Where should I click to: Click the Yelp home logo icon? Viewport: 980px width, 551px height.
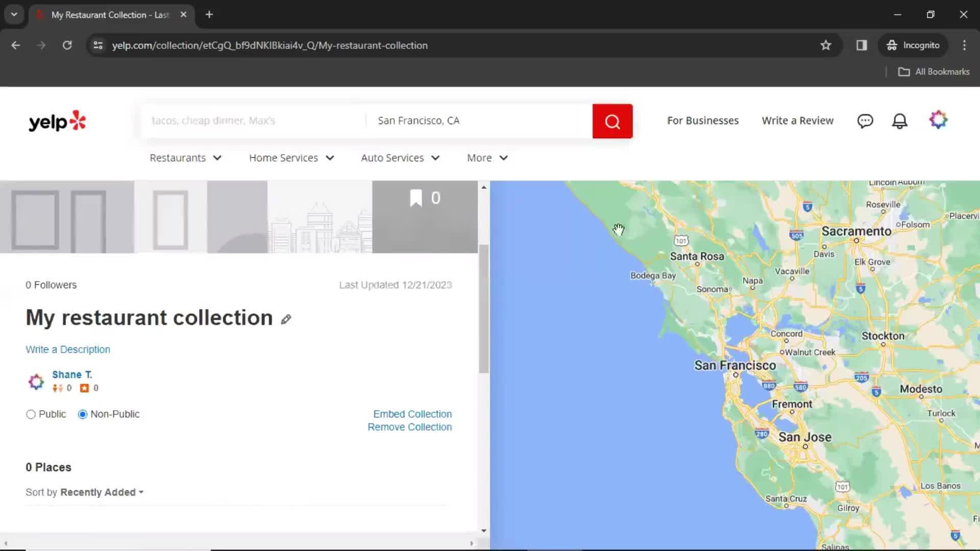[58, 121]
